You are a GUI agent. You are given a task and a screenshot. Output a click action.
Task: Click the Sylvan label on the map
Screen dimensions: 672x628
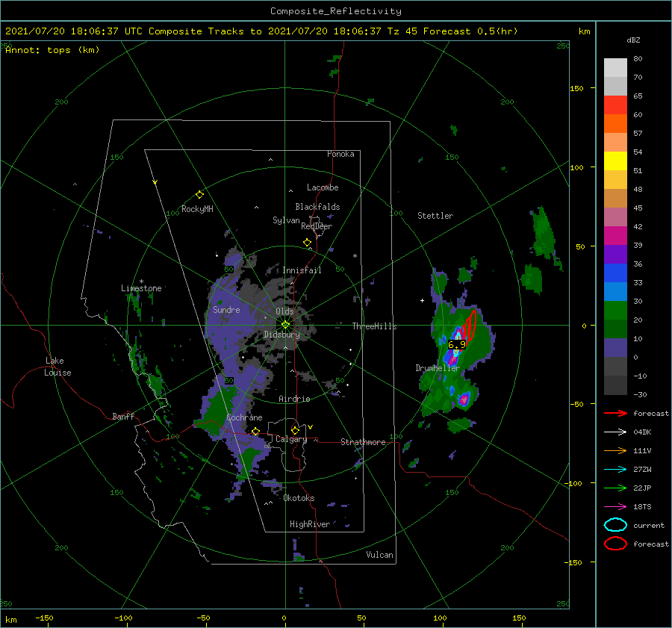[x=286, y=220]
